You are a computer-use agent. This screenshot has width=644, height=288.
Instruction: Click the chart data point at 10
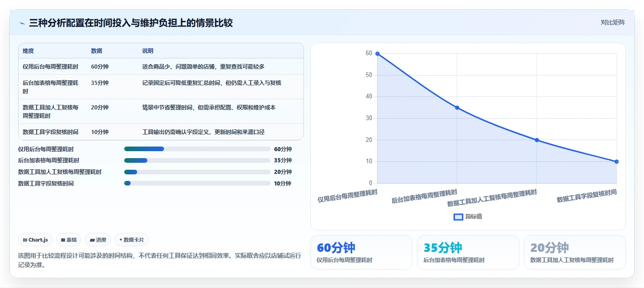tap(617, 161)
